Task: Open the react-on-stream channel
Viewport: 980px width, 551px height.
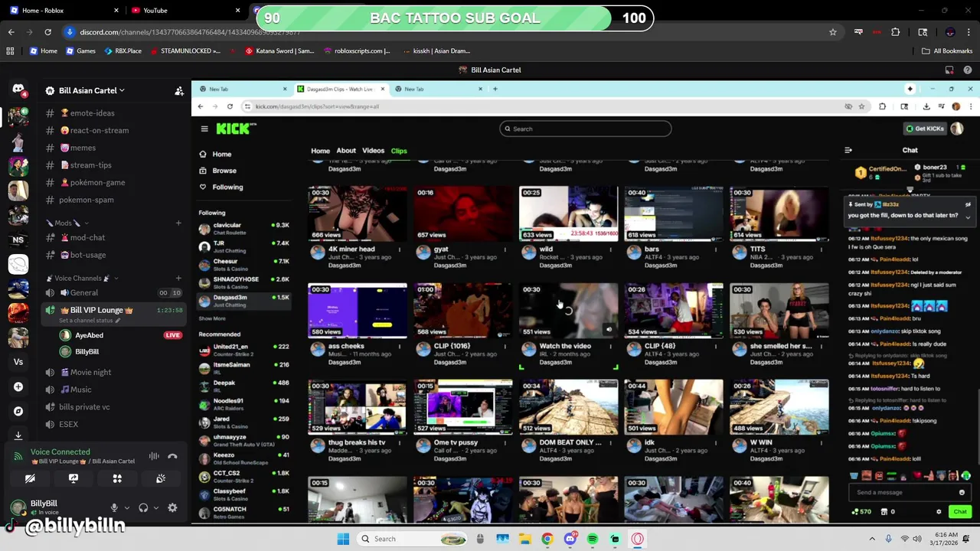Action: tap(93, 130)
